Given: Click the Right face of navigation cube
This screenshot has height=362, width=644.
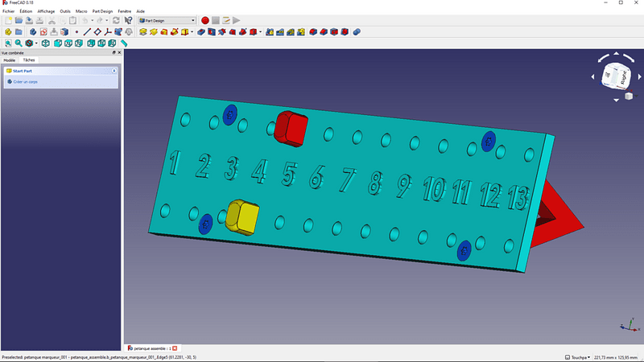Looking at the screenshot, I should [x=624, y=77].
